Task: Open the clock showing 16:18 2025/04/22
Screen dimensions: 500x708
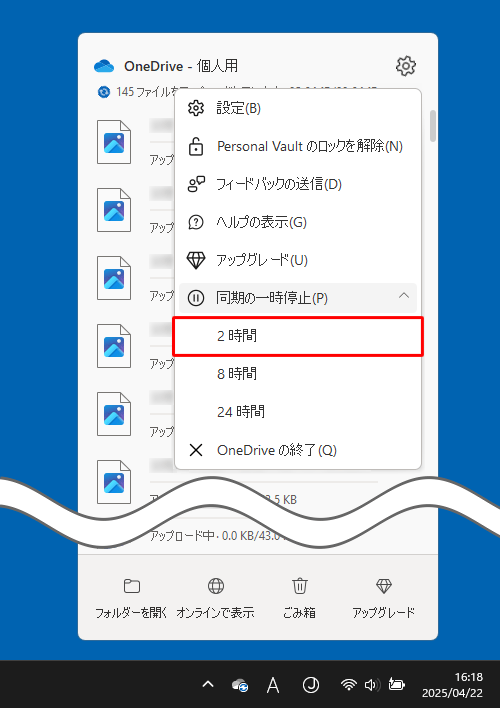Action: tap(453, 685)
